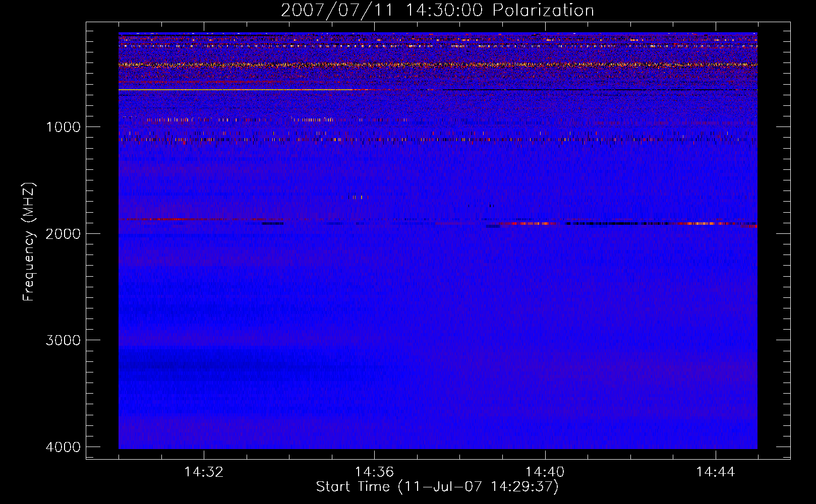Click the '14:36' time tick label
The image size is (816, 504).
374,472
